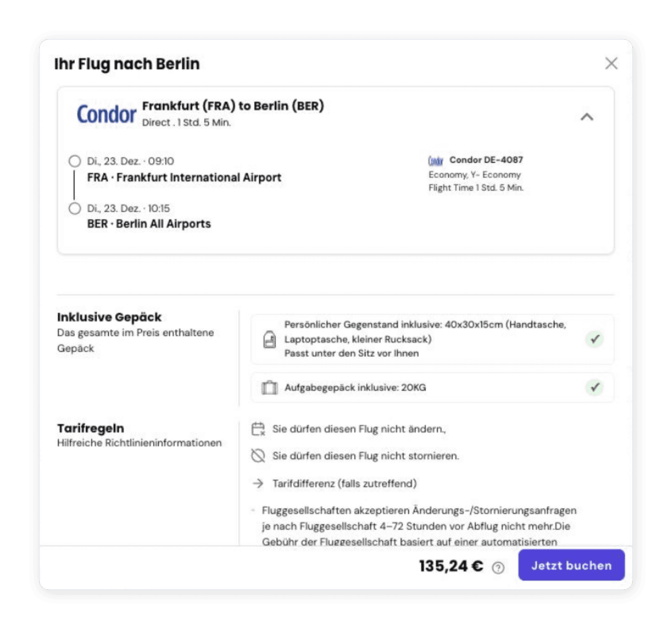Click the Fluggesellschaften akzeptieren Änderungs paragraph
Viewport: 672px width, 629px height.
(419, 526)
